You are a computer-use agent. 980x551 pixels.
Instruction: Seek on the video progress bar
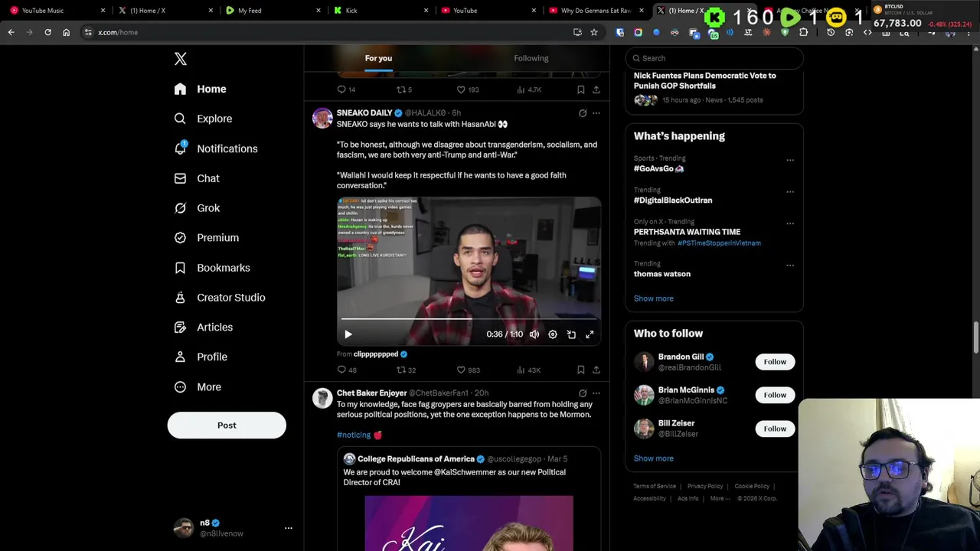[469, 318]
